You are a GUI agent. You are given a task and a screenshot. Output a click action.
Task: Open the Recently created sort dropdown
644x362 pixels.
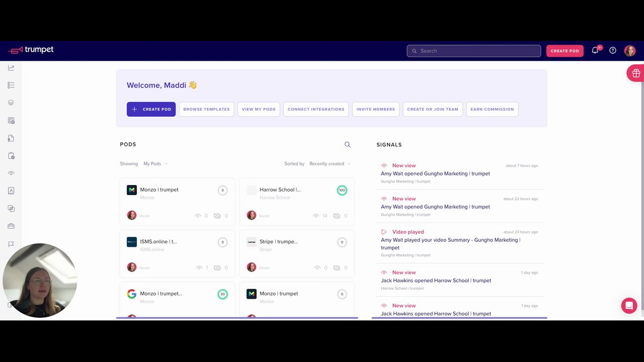pos(330,164)
